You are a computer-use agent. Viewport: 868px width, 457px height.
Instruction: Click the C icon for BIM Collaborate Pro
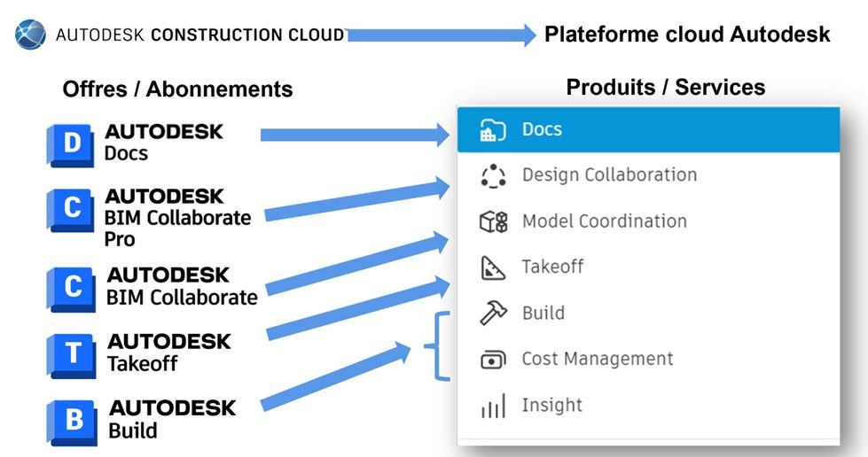pyautogui.click(x=70, y=210)
